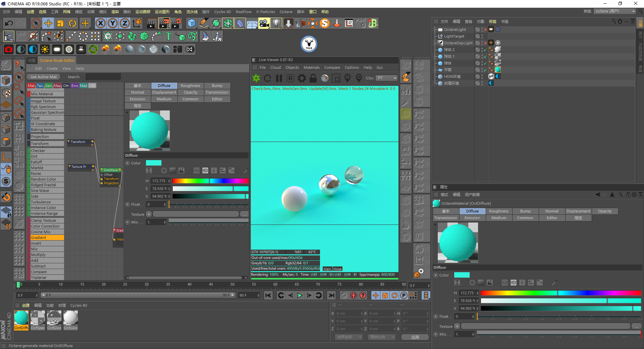Screen dimensions: 644x349
Task: Click Render to Picture Viewer icon
Action: pyautogui.click(x=164, y=23)
